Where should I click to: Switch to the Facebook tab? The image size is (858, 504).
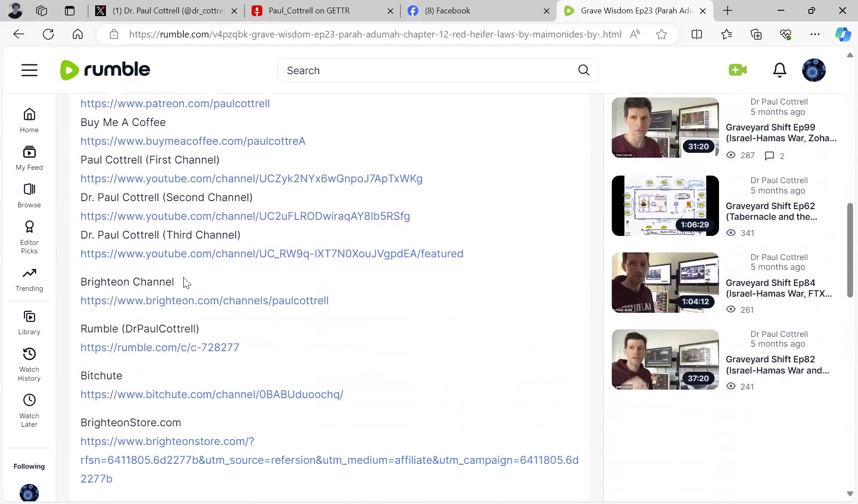(447, 11)
